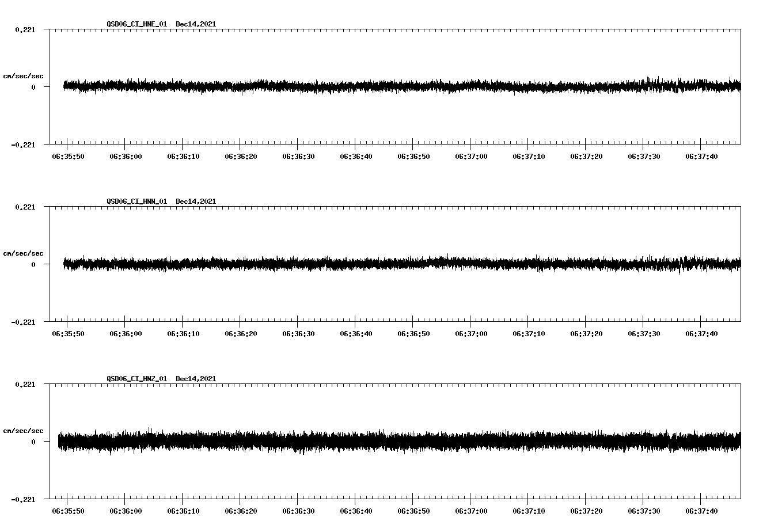
Task: Click the 0.221 upper limit on HNZ plot
Action: [25, 384]
